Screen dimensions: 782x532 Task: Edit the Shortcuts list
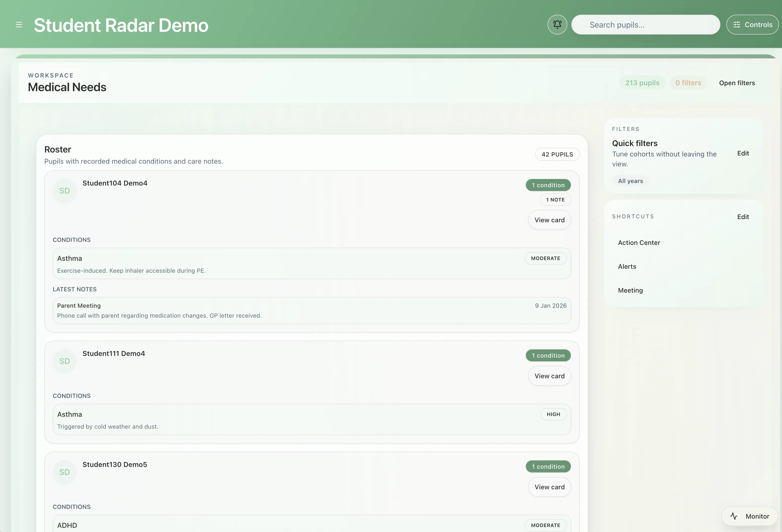click(743, 217)
